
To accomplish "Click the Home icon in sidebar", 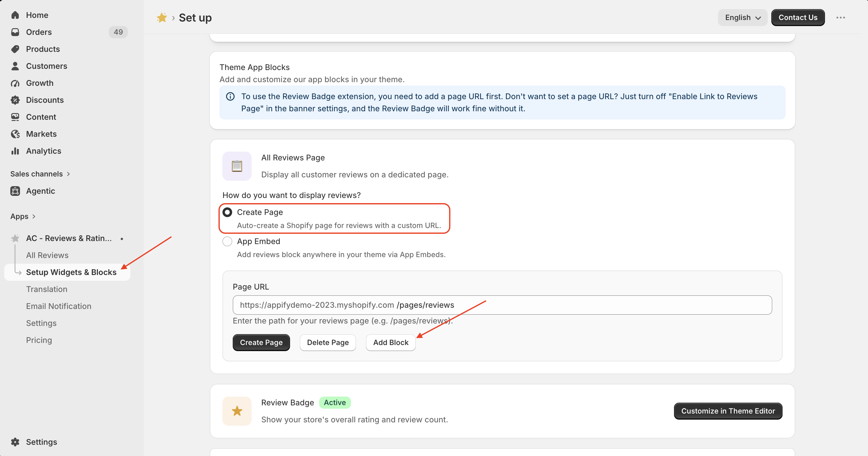I will pyautogui.click(x=15, y=15).
